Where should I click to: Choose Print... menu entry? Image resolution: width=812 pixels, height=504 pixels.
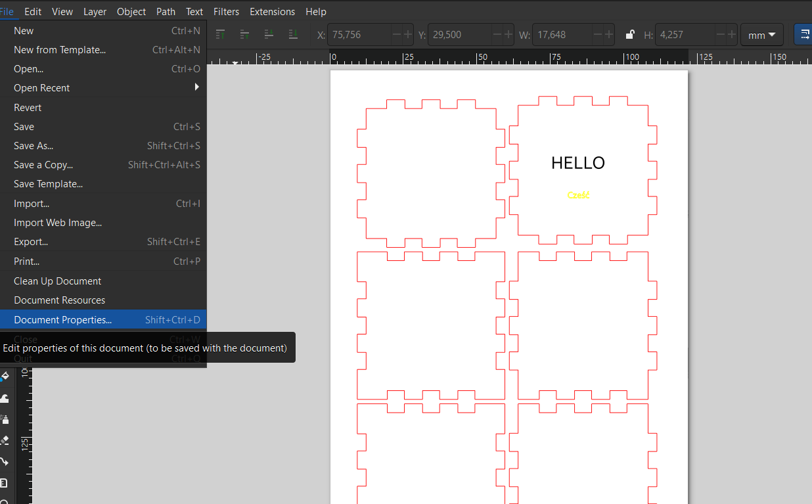(103, 261)
